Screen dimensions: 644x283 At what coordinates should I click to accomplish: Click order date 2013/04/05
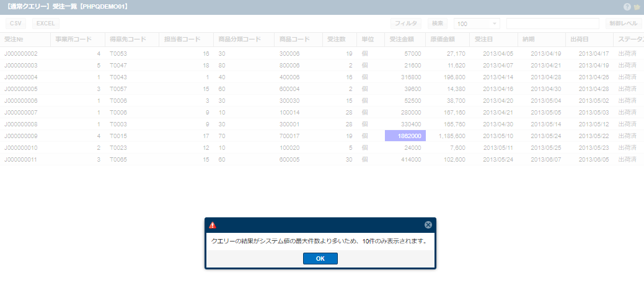[x=498, y=54]
